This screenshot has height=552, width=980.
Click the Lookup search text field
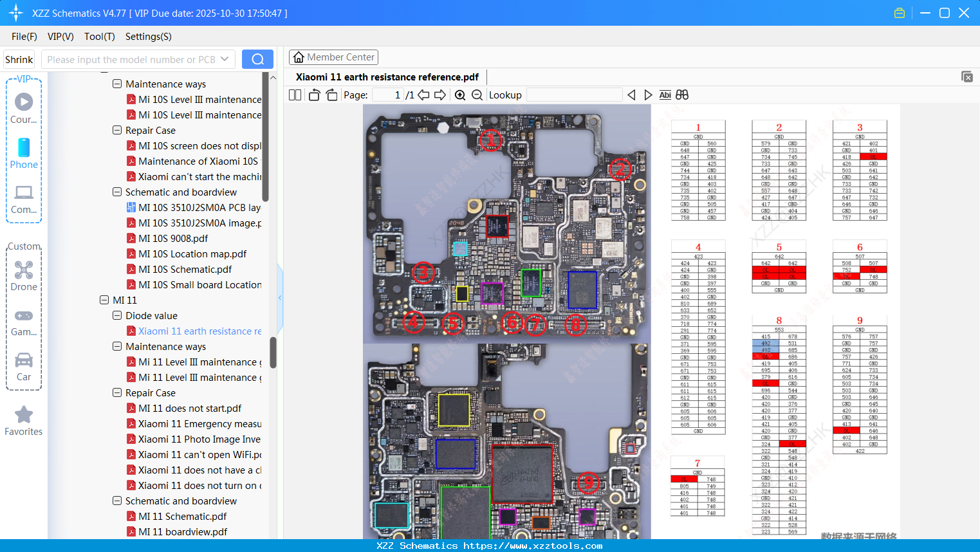[574, 95]
